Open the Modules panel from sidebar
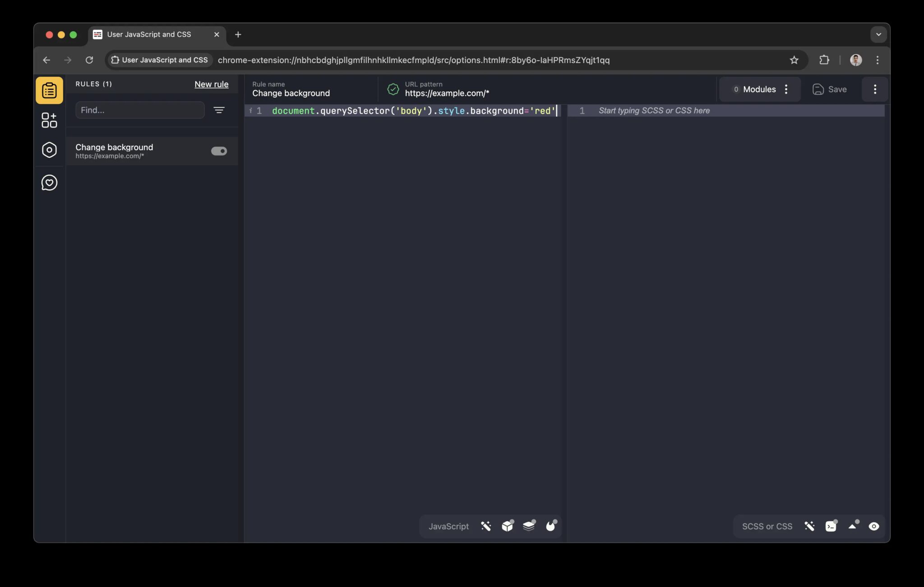This screenshot has height=587, width=924. [x=49, y=119]
